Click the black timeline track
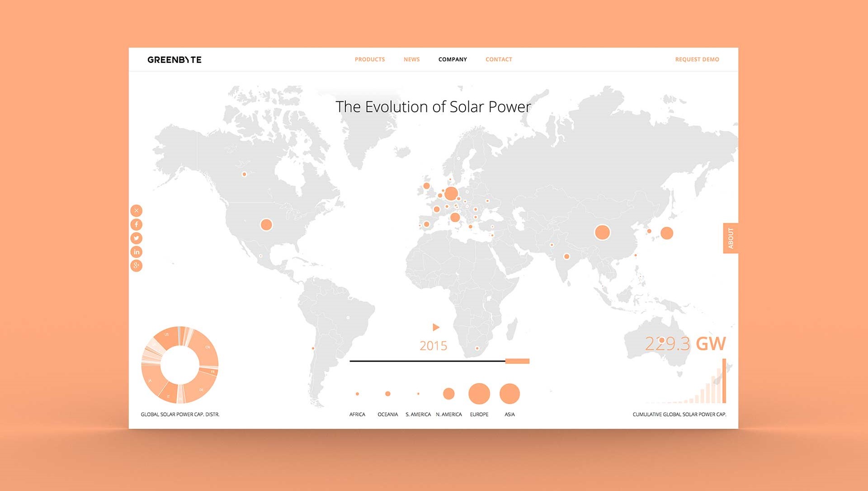Viewport: 868px width, 491px height. [428, 361]
